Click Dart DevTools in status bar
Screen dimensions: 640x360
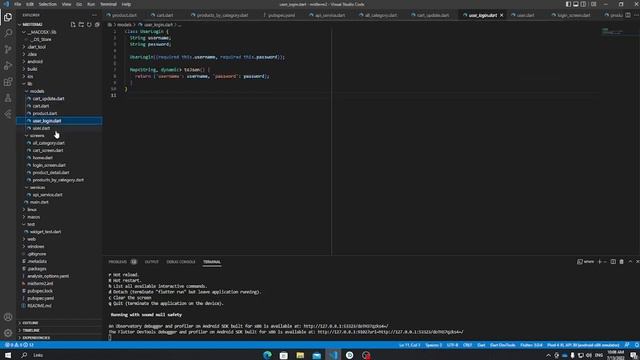click(502, 345)
